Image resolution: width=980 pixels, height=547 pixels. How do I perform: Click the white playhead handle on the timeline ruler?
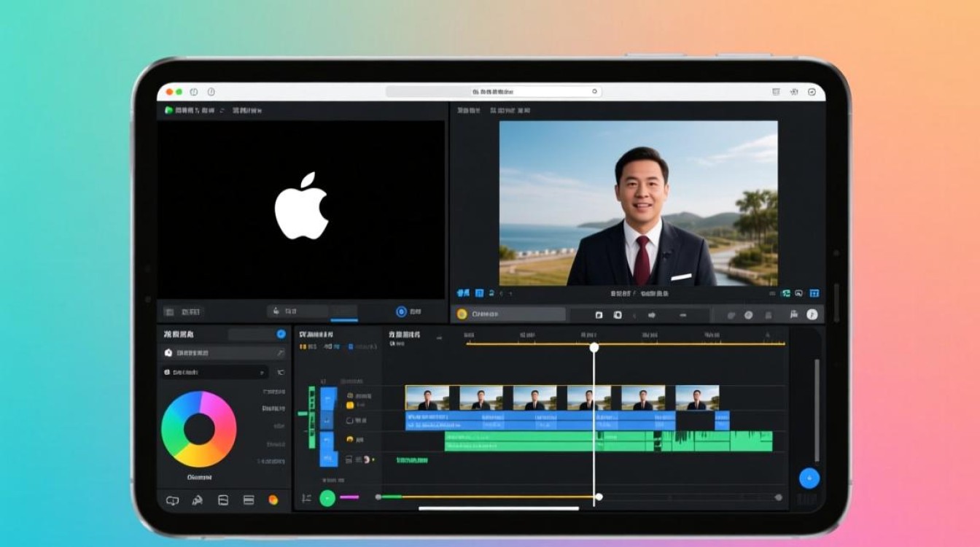(594, 348)
